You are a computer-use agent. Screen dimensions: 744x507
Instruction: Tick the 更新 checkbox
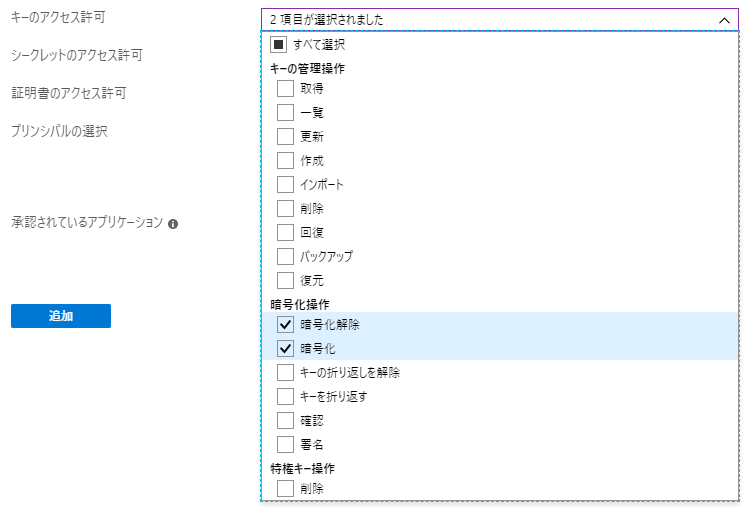tap(286, 136)
